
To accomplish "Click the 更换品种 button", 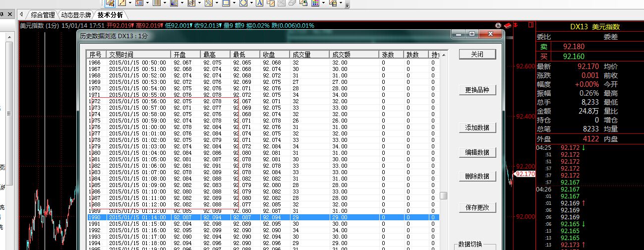I will (x=477, y=90).
